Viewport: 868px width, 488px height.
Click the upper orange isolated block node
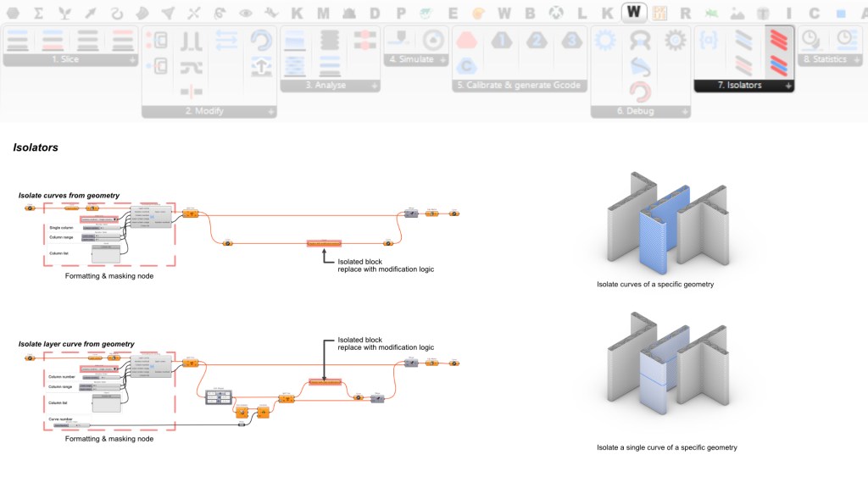point(323,244)
